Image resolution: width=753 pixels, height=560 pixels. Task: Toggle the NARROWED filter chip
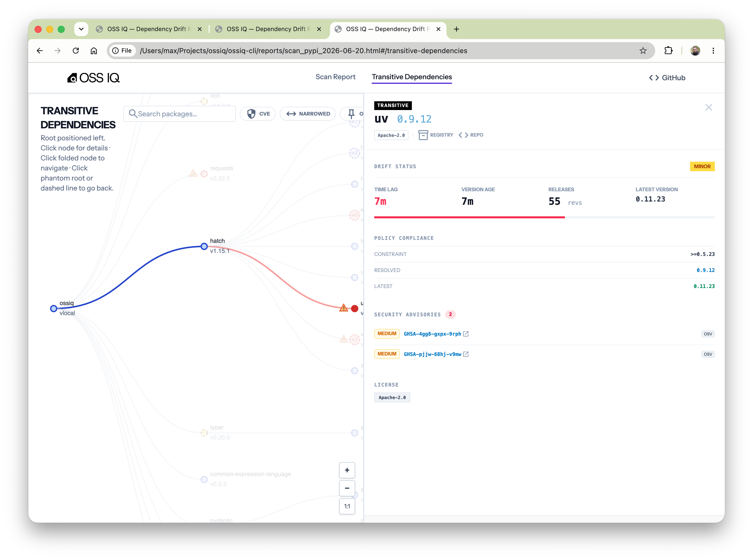307,114
